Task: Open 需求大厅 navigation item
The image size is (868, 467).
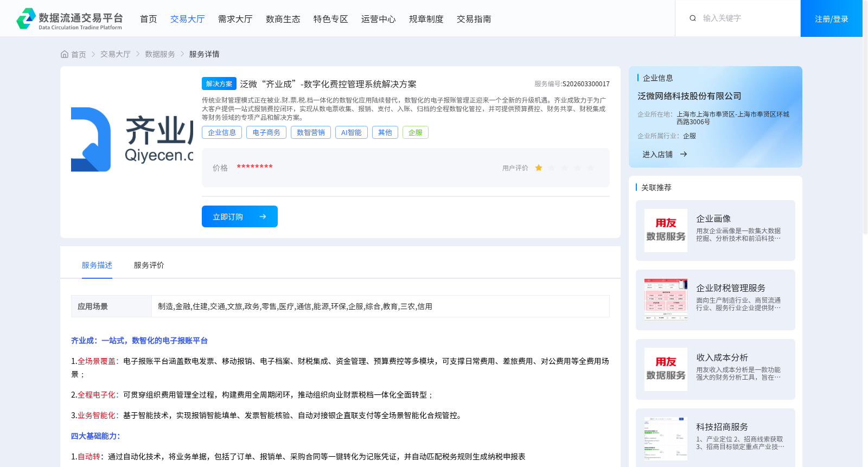Action: click(235, 19)
